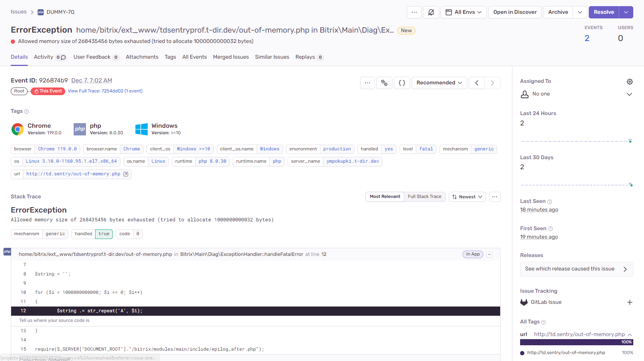Open the event actions ellipsis menu
This screenshot has height=361, width=644.
click(367, 83)
